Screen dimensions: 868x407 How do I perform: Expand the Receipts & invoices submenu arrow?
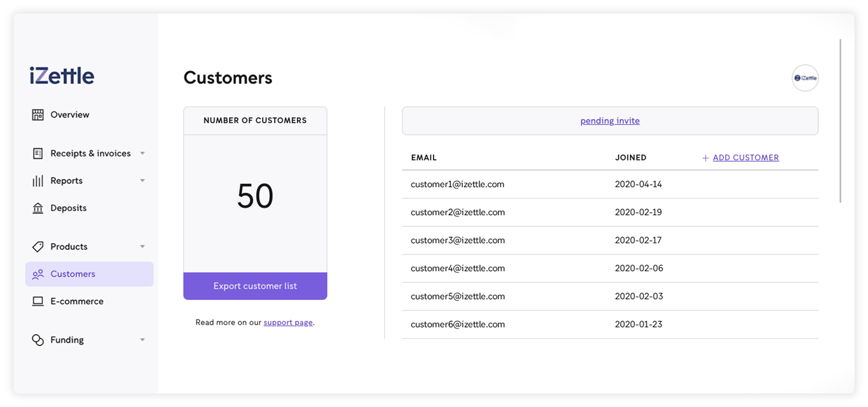coord(142,154)
